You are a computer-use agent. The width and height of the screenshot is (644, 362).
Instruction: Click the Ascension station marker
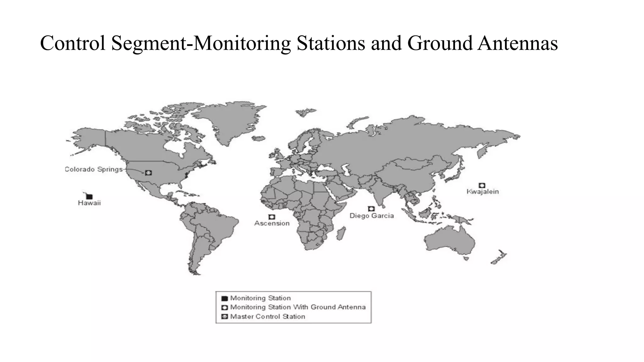click(272, 217)
